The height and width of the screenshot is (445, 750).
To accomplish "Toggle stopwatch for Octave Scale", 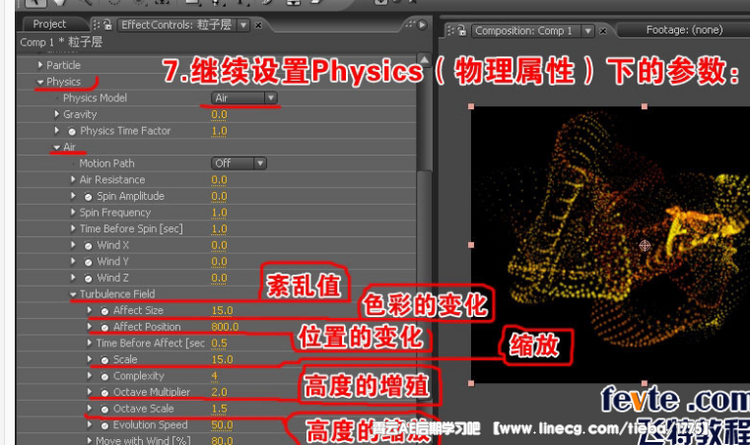I will point(105,409).
